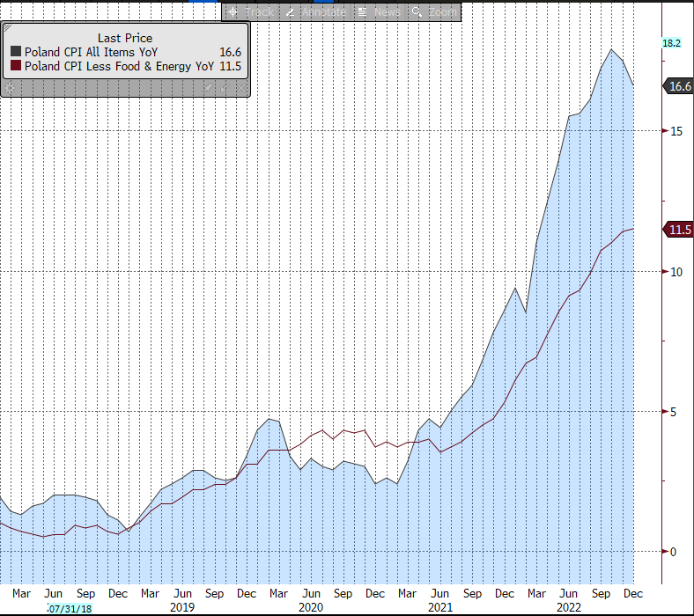Click the 2021 year label
The image size is (694, 616).
pyautogui.click(x=439, y=607)
